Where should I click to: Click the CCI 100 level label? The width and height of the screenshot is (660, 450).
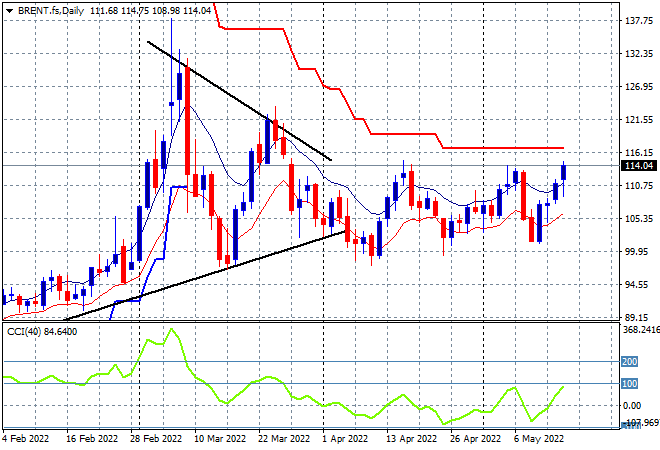pyautogui.click(x=629, y=383)
